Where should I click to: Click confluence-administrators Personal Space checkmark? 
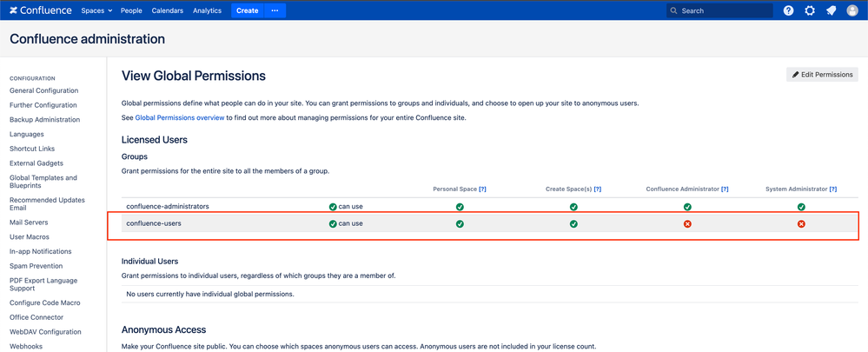click(x=460, y=207)
